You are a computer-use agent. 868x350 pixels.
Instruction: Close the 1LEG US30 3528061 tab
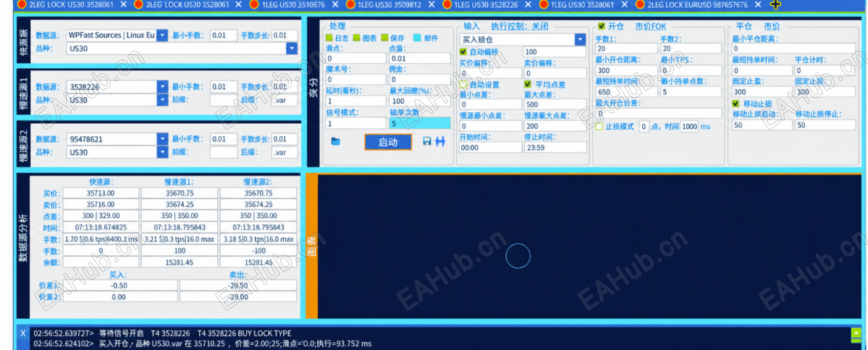(625, 4)
